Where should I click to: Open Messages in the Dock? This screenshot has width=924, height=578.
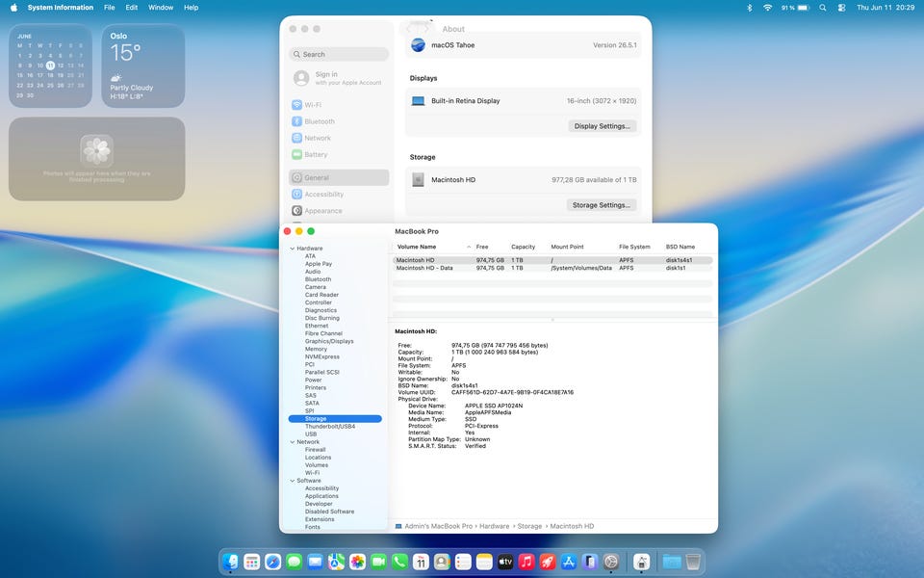click(295, 562)
